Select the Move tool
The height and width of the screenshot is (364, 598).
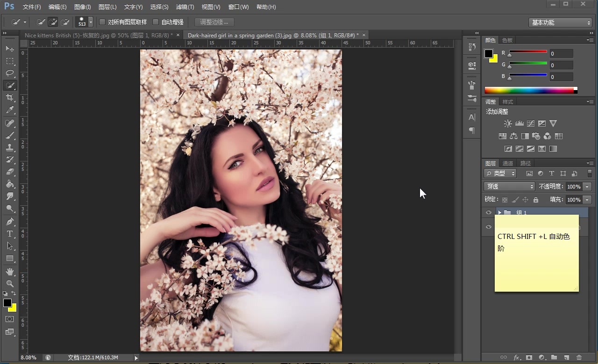(x=10, y=49)
